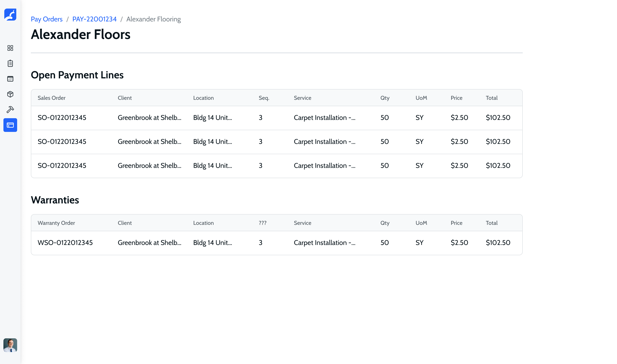This screenshot has height=364, width=617.
Task: Click the Sales Order column header
Action: coord(52,98)
